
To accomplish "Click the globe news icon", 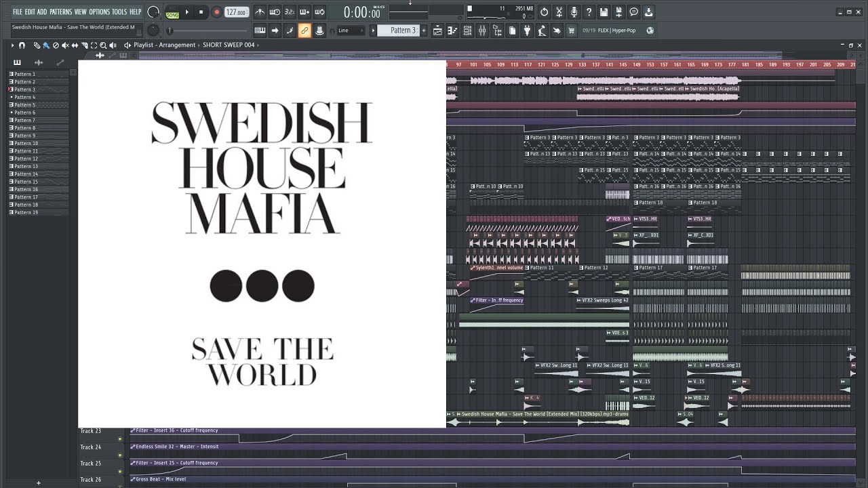I will [x=650, y=30].
